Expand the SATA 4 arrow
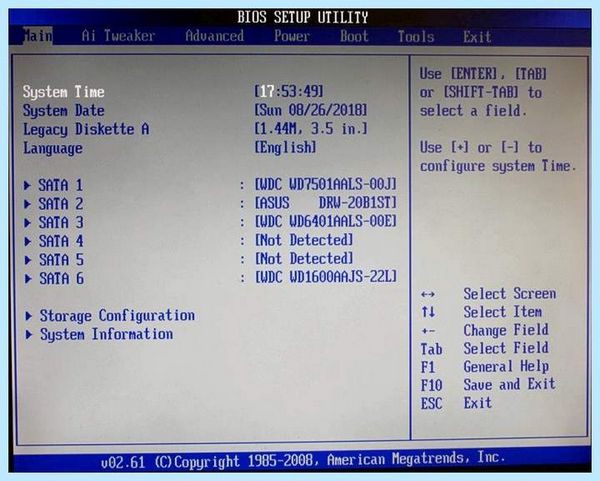600x481 pixels. tap(28, 241)
